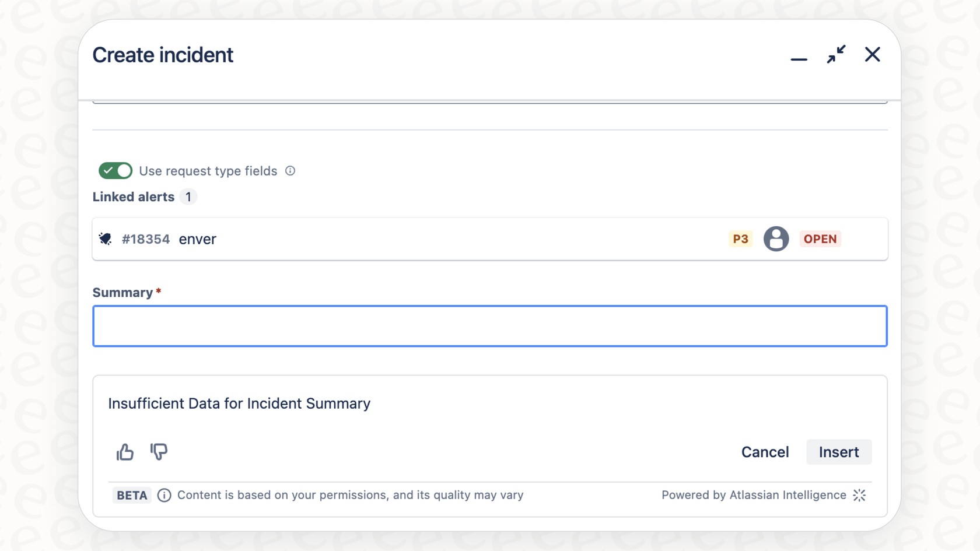This screenshot has width=980, height=551.
Task: Click the P3 priority badge
Action: [x=740, y=238]
